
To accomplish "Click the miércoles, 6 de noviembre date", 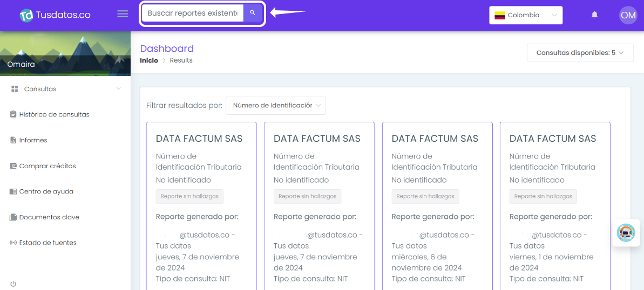I will 427,262.
